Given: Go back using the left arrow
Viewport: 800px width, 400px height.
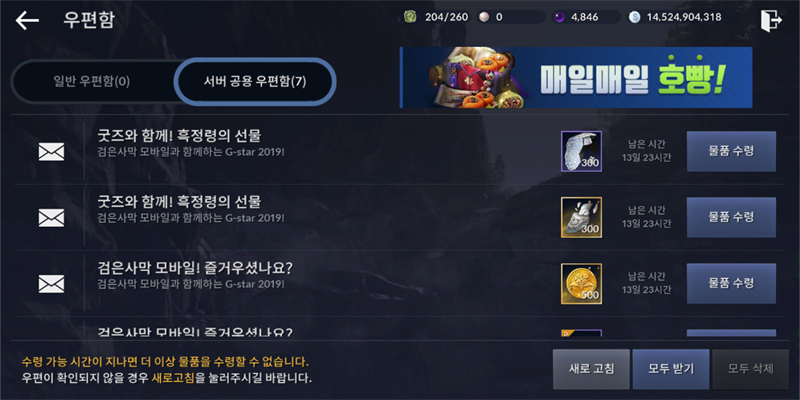Looking at the screenshot, I should [x=27, y=20].
